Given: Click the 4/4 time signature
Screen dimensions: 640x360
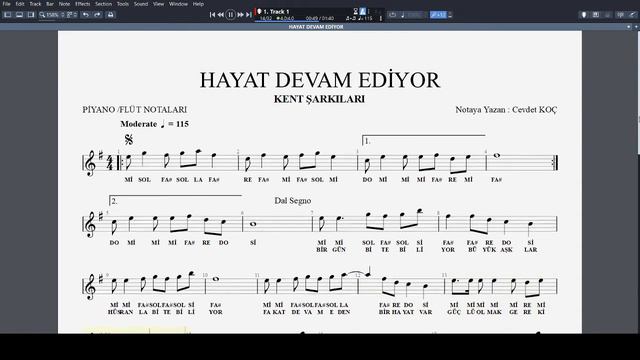Looking at the screenshot, I should (109, 163).
